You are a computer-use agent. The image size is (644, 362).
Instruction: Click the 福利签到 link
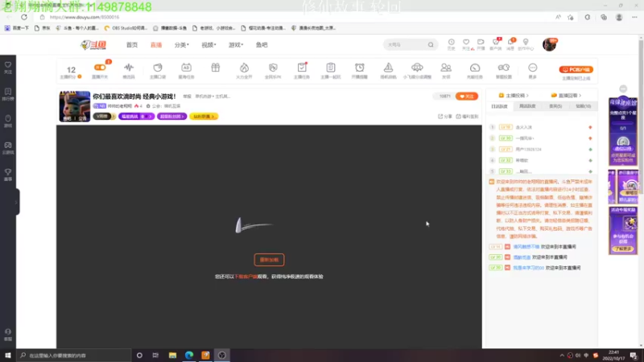[x=467, y=117]
